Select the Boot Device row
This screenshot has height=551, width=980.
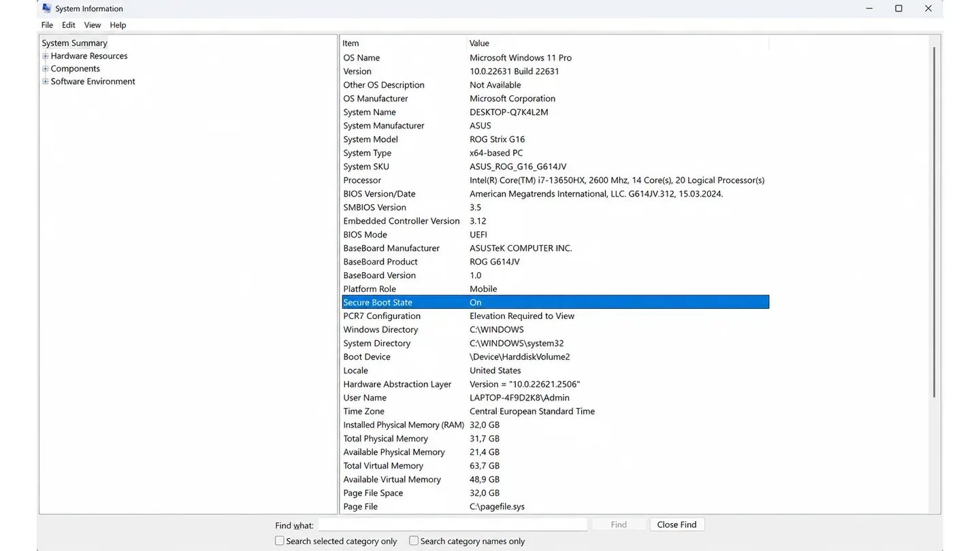555,357
